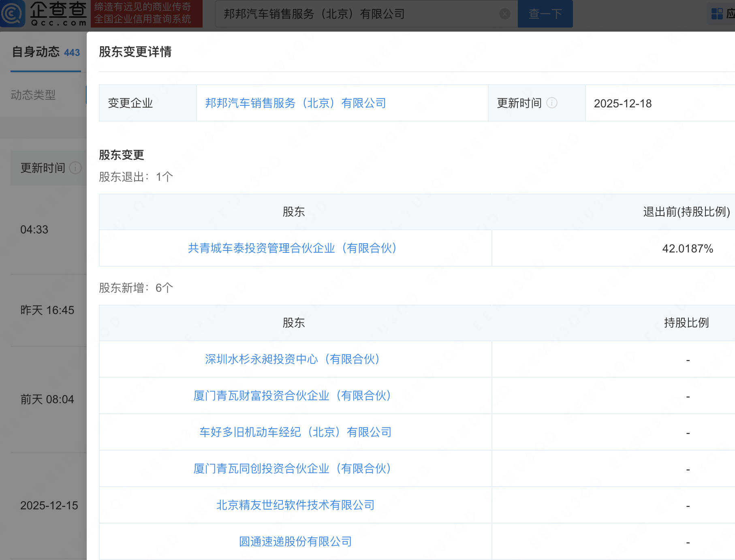Open 厦门青瓦财富投资合伙企业 link
Screen dimensions: 735x560
[x=292, y=396]
